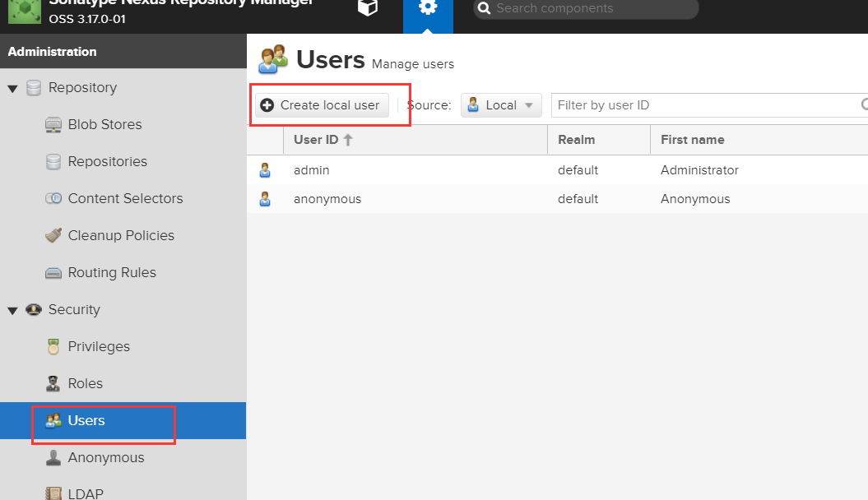The image size is (868, 500).
Task: Click the Security hat icon
Action: coord(34,309)
